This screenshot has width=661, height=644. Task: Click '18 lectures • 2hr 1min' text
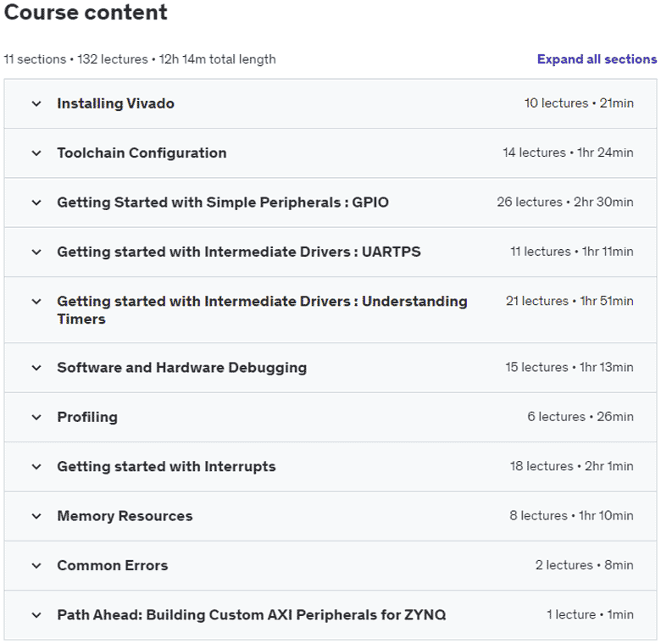[572, 466]
